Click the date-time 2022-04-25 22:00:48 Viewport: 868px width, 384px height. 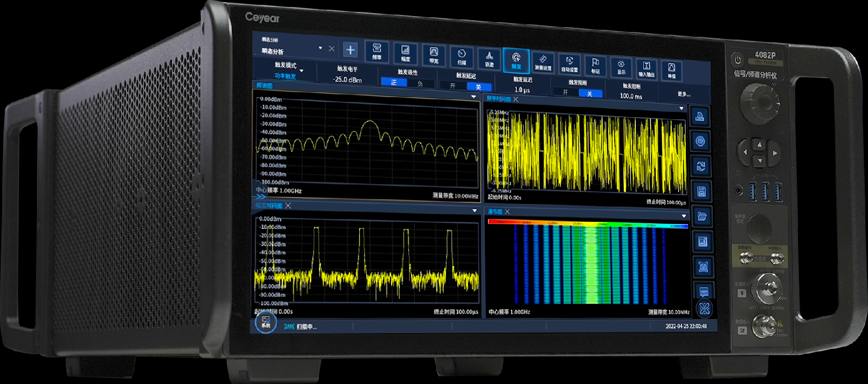click(686, 326)
